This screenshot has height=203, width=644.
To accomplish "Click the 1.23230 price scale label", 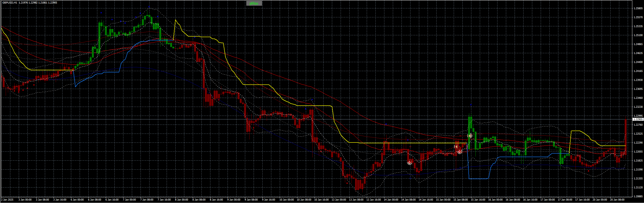I will 639,107.
